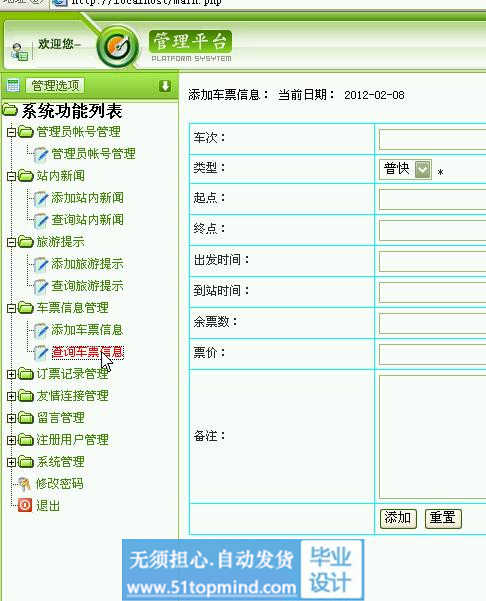The height and width of the screenshot is (601, 486).
Task: Click the red power icon next to 退出
Action: (x=25, y=505)
